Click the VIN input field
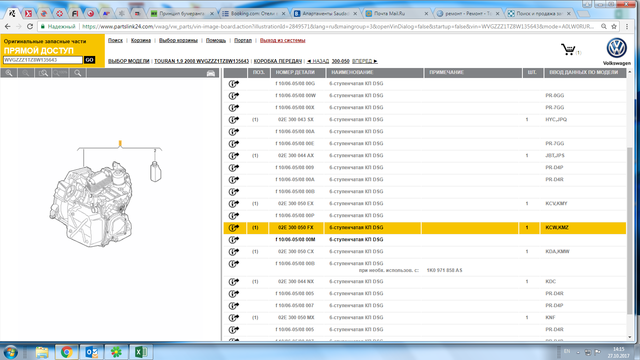Image resolution: width=640 pixels, height=360 pixels. 42,60
